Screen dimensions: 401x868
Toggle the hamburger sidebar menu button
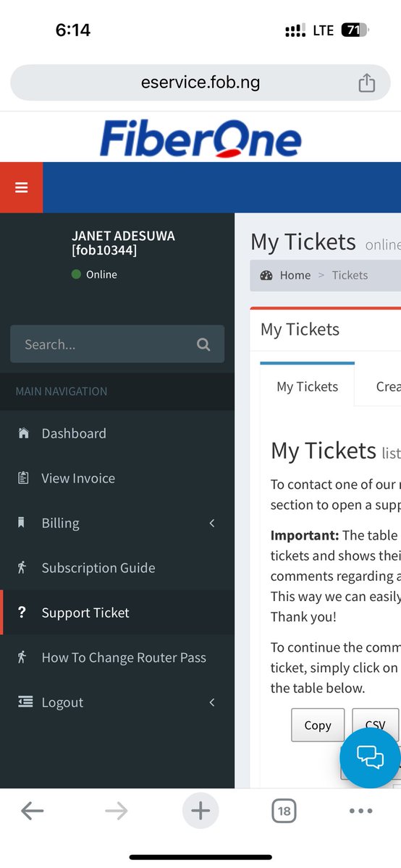click(x=21, y=187)
